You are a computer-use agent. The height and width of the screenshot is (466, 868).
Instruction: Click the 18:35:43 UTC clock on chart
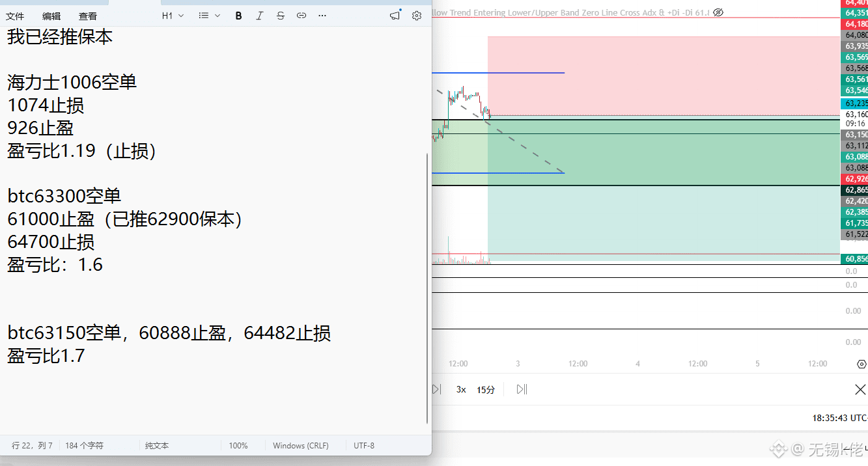point(840,418)
